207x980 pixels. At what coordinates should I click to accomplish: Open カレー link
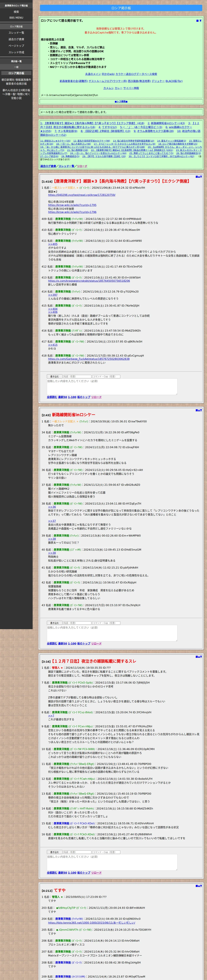(x=118, y=88)
